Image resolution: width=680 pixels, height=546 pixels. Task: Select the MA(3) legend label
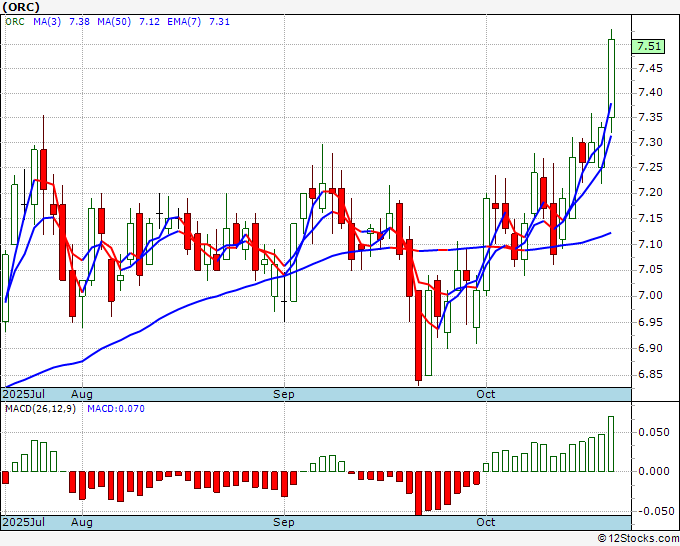[47, 22]
